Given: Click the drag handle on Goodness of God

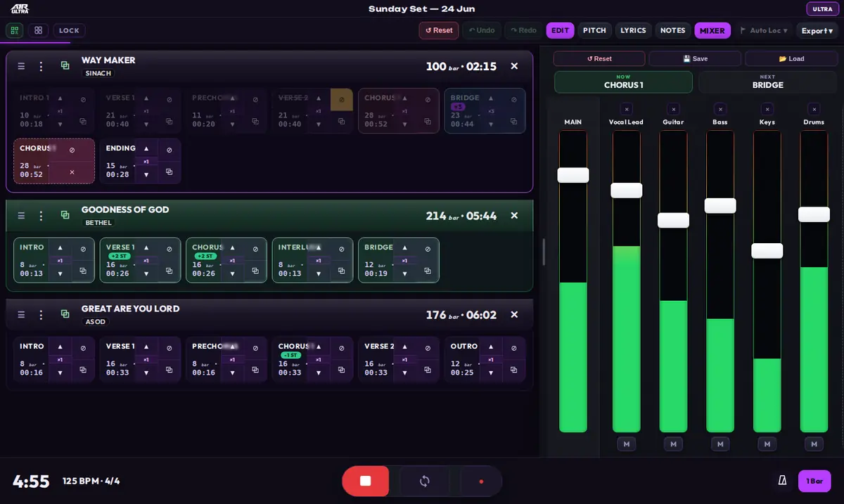Looking at the screenshot, I should pyautogui.click(x=21, y=216).
